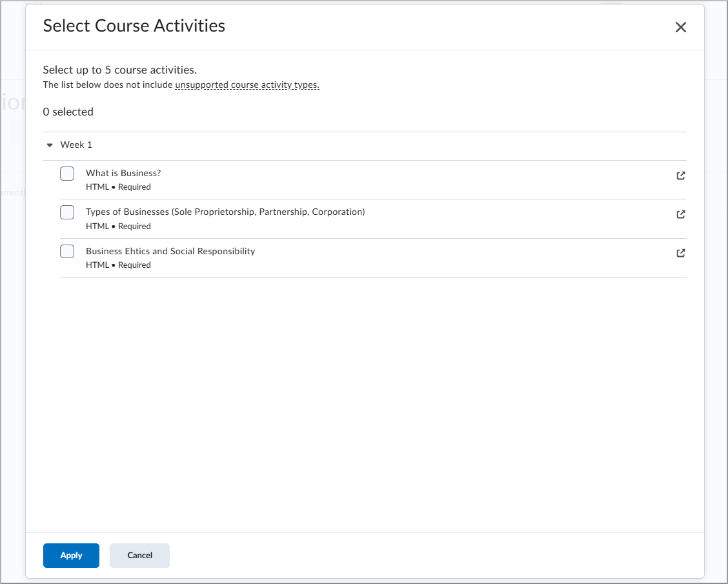
Task: Click the pop-out icon next to the second activity
Action: (680, 214)
